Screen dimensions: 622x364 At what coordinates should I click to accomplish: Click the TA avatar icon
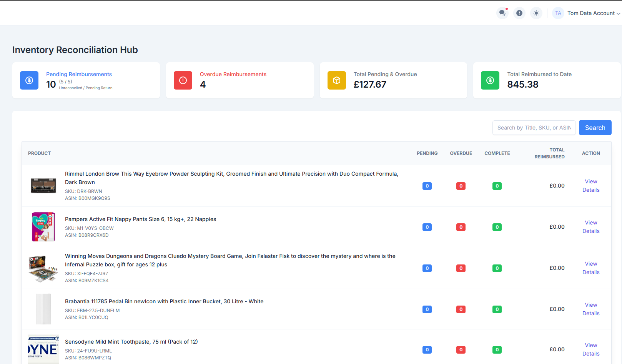(558, 13)
